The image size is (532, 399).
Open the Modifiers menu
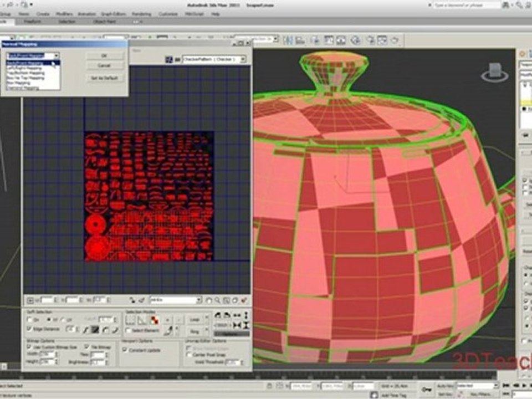pyautogui.click(x=64, y=14)
